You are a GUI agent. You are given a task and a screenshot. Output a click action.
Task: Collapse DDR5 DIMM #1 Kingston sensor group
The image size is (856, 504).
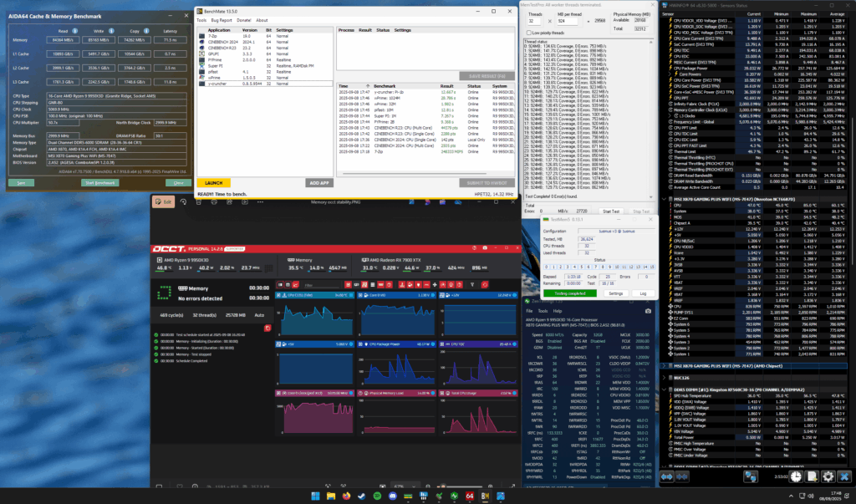click(665, 389)
